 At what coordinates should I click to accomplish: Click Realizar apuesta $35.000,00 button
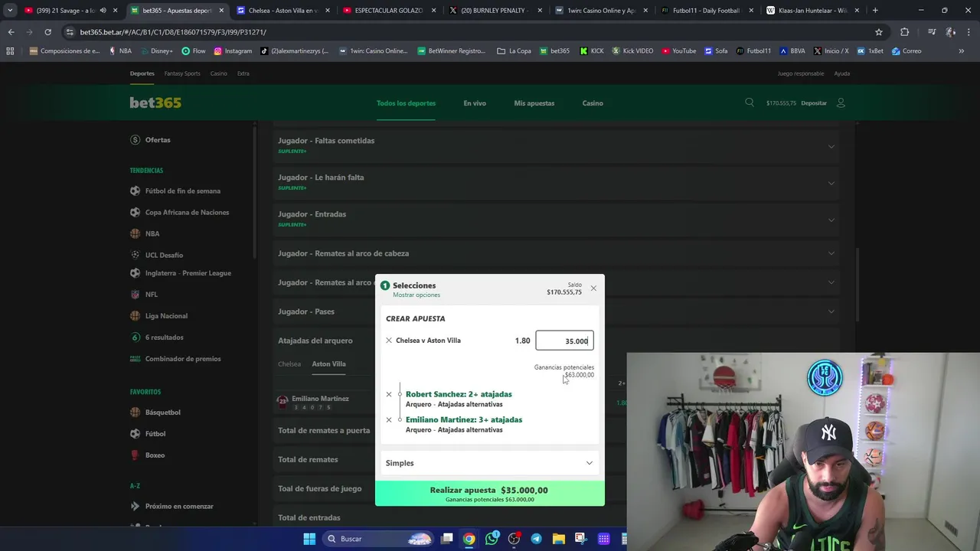point(489,494)
